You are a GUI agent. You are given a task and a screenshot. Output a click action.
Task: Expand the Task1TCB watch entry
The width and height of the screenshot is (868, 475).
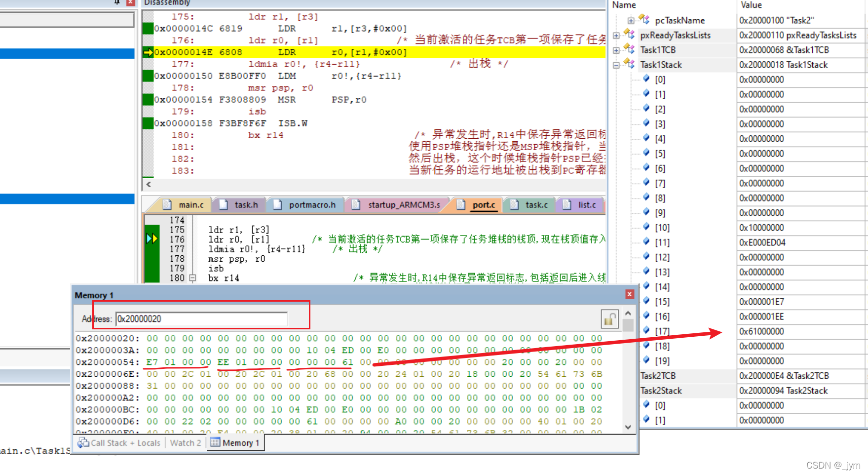point(616,50)
